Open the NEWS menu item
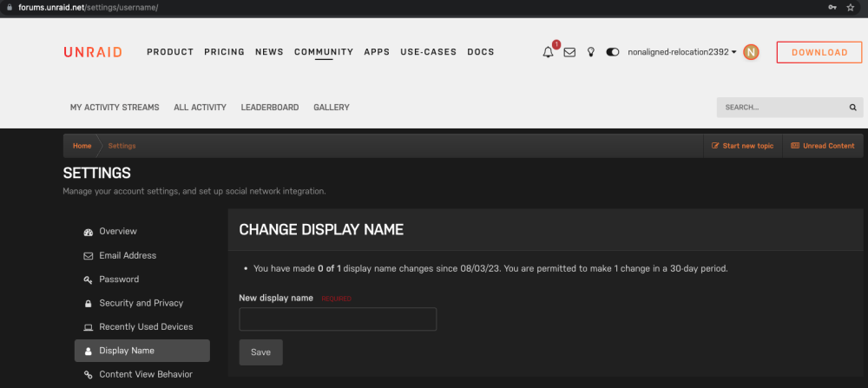 coord(269,52)
